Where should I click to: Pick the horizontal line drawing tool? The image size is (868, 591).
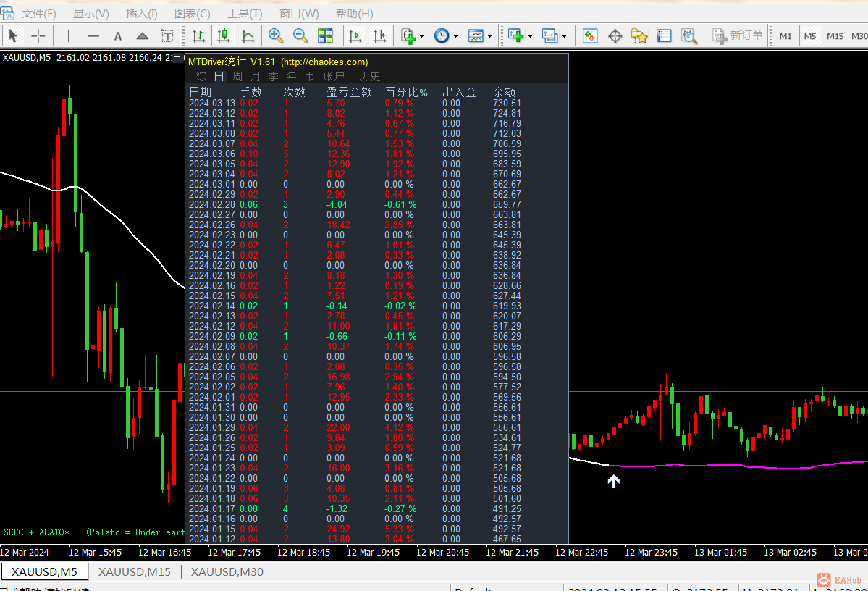coord(93,36)
